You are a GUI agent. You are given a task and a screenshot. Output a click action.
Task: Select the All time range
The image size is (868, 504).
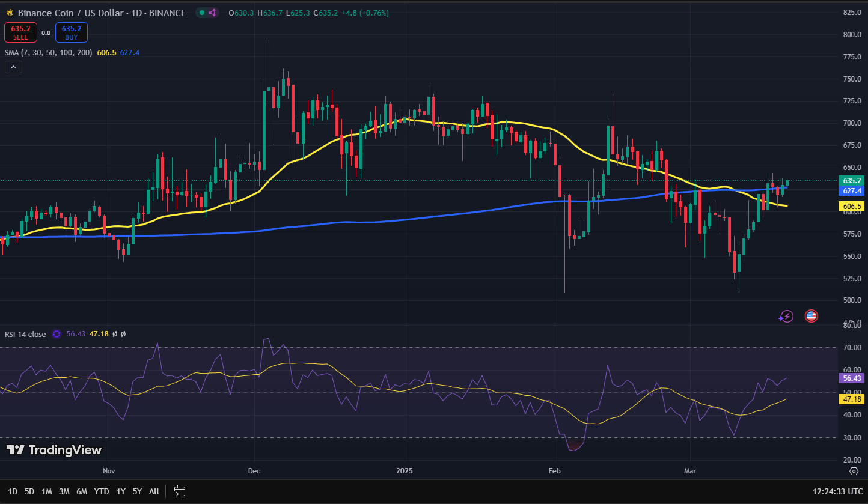154,491
